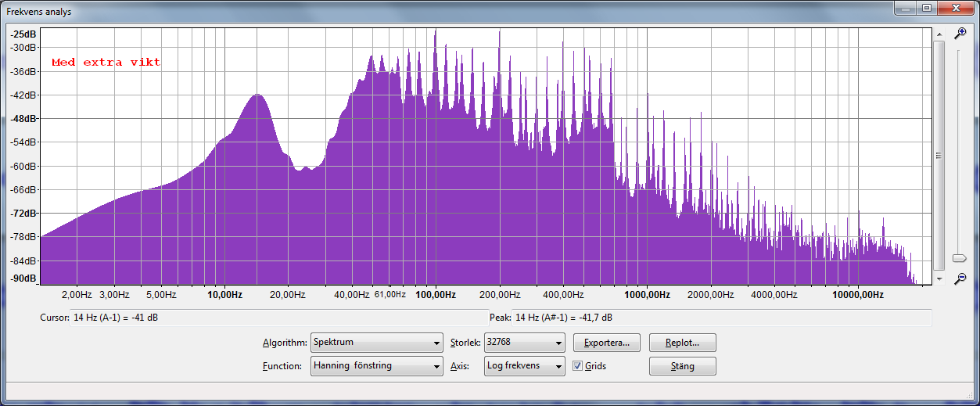Click the vertical scrollbar down arrow
Viewport: 980px width, 406px height.
[x=939, y=278]
